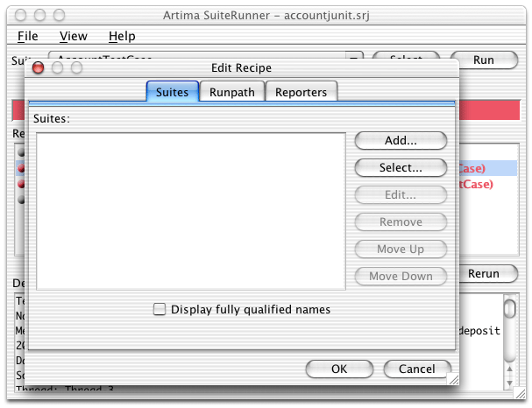This screenshot has height=408, width=532.
Task: Click the Select... button in Edit Recipe
Action: (x=401, y=167)
